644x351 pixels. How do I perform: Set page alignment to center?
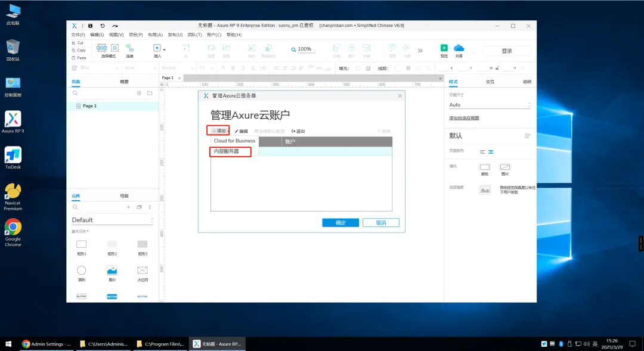(491, 152)
